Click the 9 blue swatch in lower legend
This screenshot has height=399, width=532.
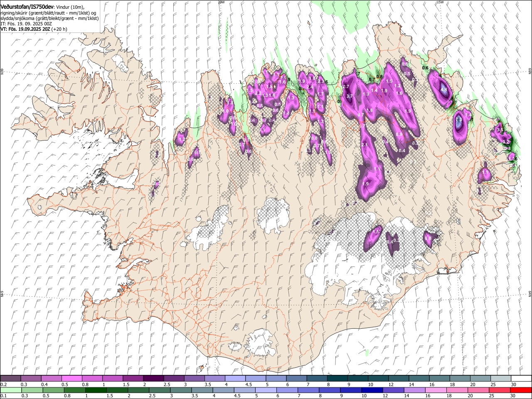(351, 390)
